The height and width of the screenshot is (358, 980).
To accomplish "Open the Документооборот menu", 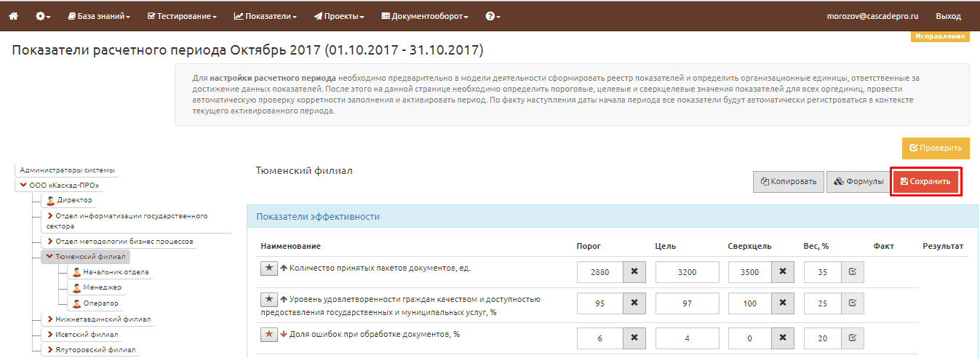I will coord(425,16).
